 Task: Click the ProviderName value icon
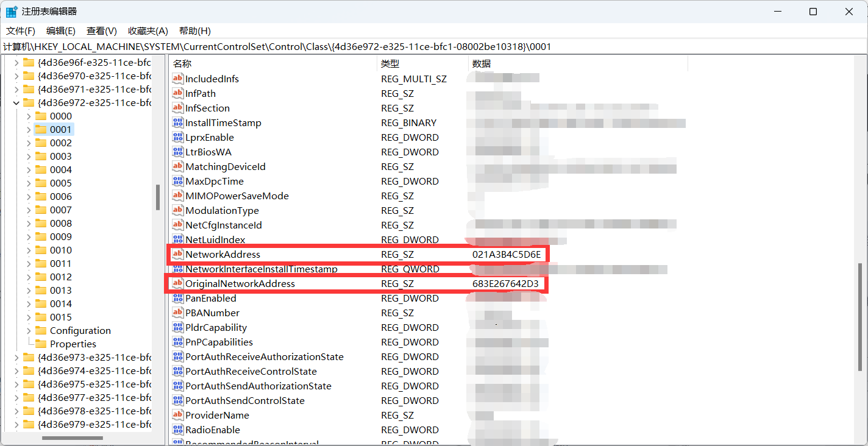(x=177, y=415)
